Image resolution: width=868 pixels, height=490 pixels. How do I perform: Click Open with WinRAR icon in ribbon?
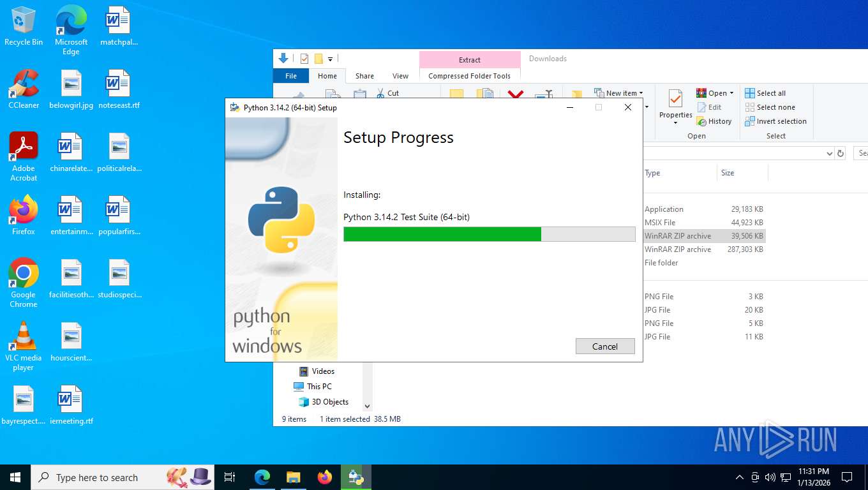701,93
